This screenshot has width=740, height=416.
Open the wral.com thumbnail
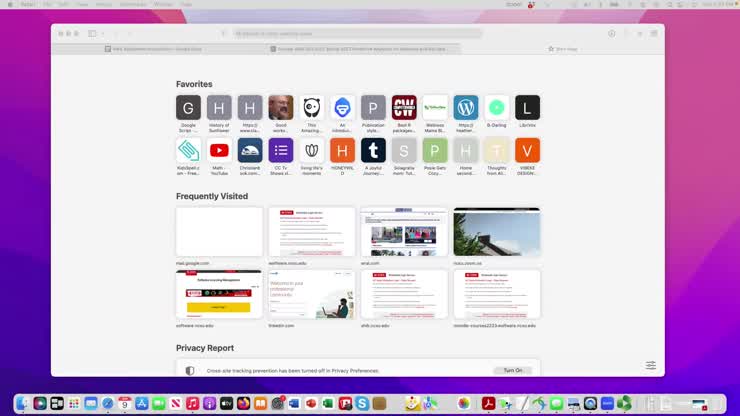point(404,232)
